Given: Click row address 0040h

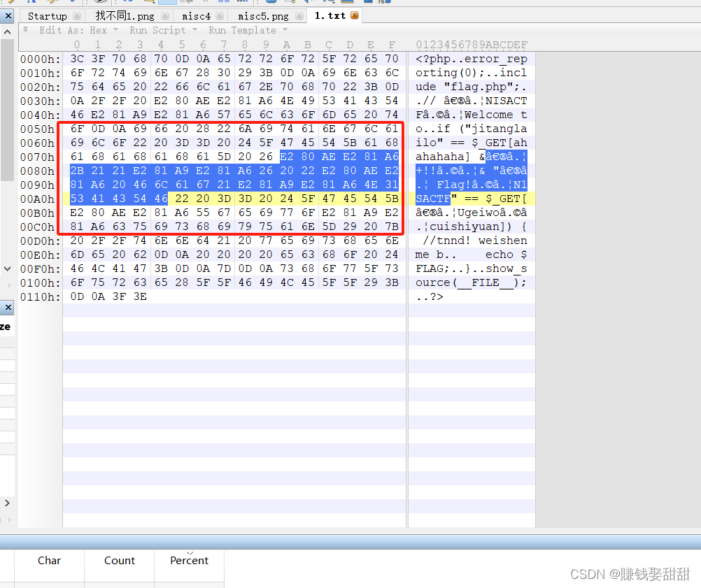Looking at the screenshot, I should [x=41, y=115].
